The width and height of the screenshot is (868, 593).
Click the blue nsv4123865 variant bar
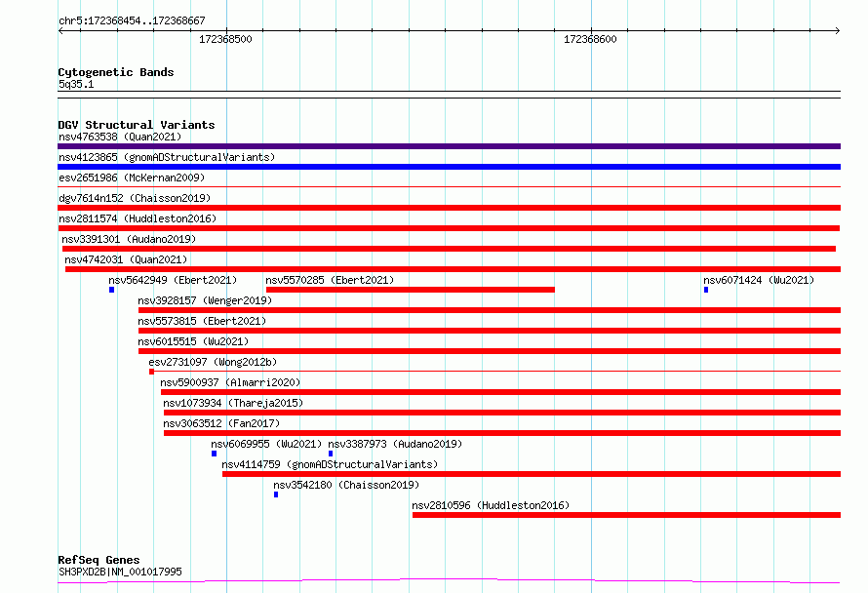[449, 167]
